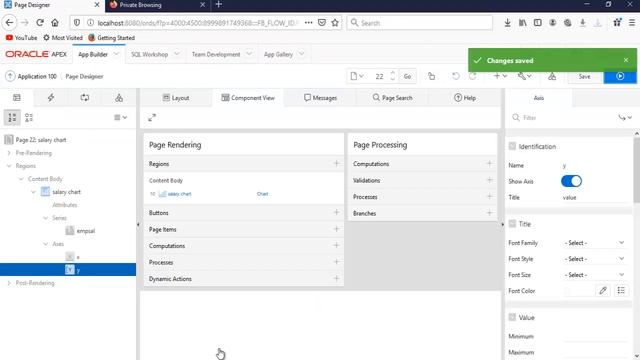640x360 pixels.
Task: Collapse the Series tree node
Action: 46,218
